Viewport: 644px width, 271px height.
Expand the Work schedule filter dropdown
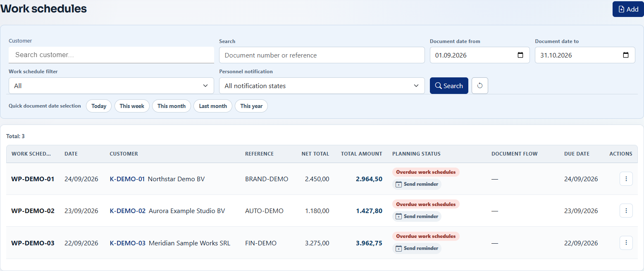[111, 86]
